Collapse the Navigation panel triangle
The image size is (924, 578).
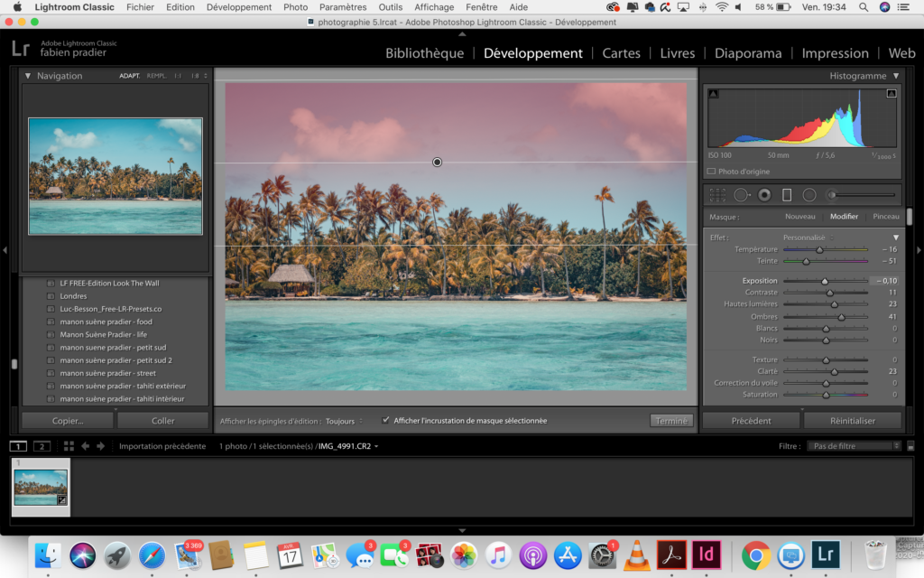pyautogui.click(x=28, y=76)
